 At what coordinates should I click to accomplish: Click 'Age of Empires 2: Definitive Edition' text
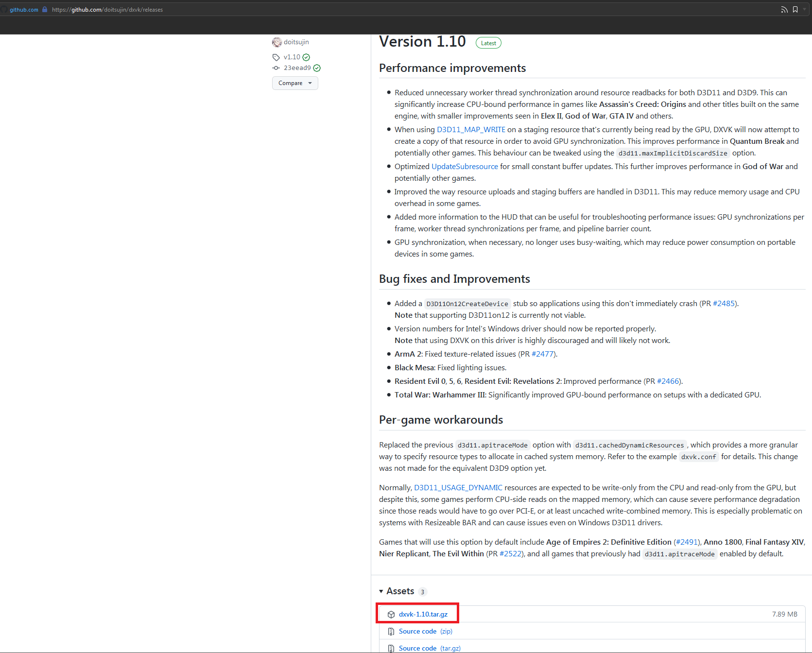pyautogui.click(x=609, y=542)
